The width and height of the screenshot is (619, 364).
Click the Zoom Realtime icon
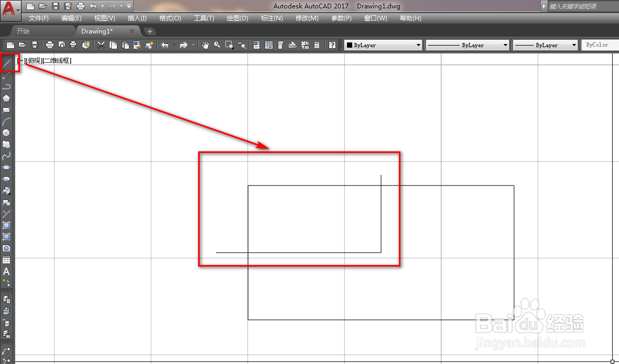tap(217, 45)
